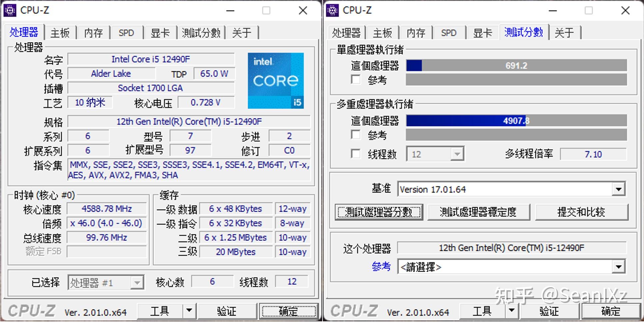Image resolution: width=644 pixels, height=322 pixels.
Task: Enable the 参考 checkbox under multi-thread score
Action: (x=356, y=135)
